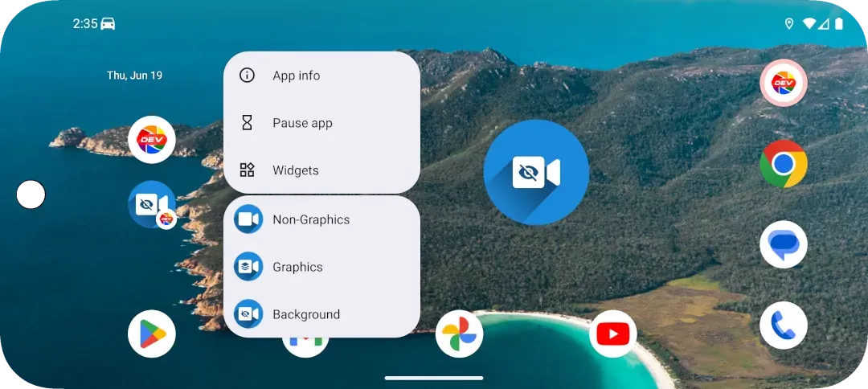Tap the info circle icon beside App info

[247, 76]
